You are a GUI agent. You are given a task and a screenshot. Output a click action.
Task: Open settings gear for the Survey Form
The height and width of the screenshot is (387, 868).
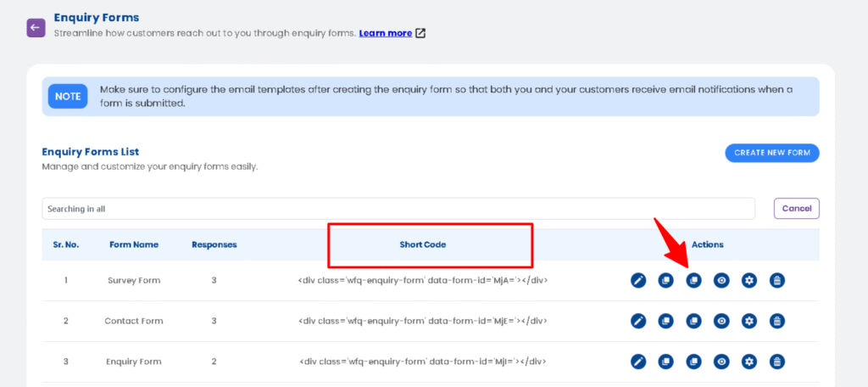pyautogui.click(x=749, y=280)
